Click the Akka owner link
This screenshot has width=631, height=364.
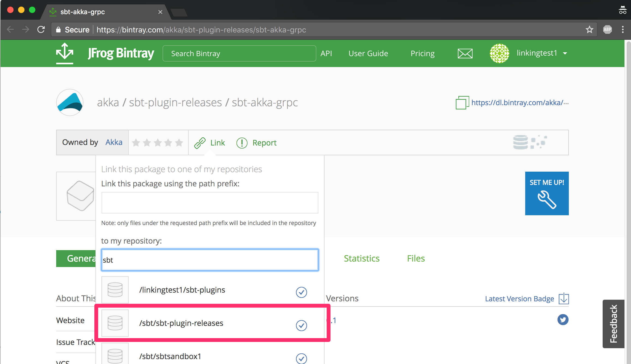(x=114, y=142)
